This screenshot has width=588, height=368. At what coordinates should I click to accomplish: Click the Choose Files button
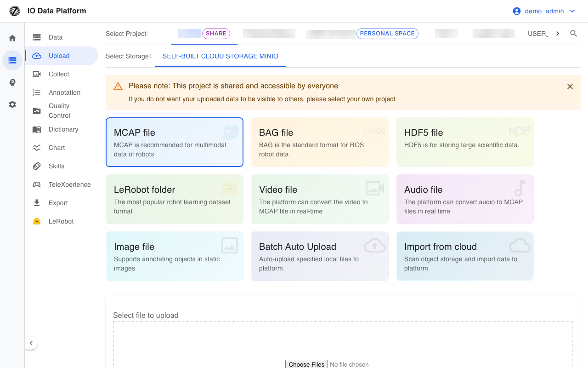click(x=306, y=364)
